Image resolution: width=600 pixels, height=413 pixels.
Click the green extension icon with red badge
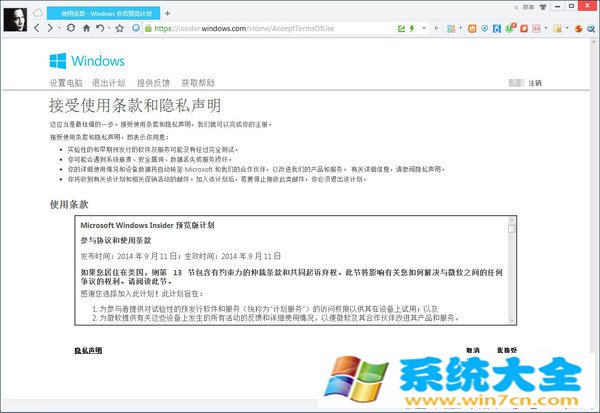[510, 28]
